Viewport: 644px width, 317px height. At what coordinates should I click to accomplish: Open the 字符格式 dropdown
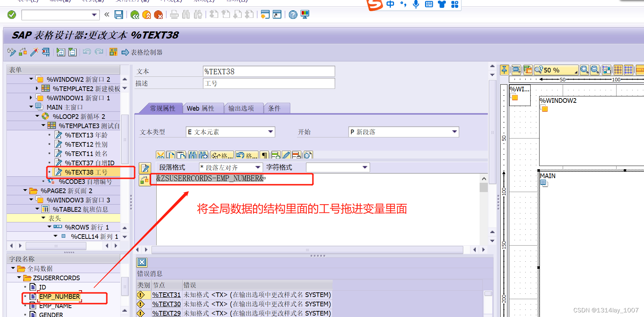point(365,167)
